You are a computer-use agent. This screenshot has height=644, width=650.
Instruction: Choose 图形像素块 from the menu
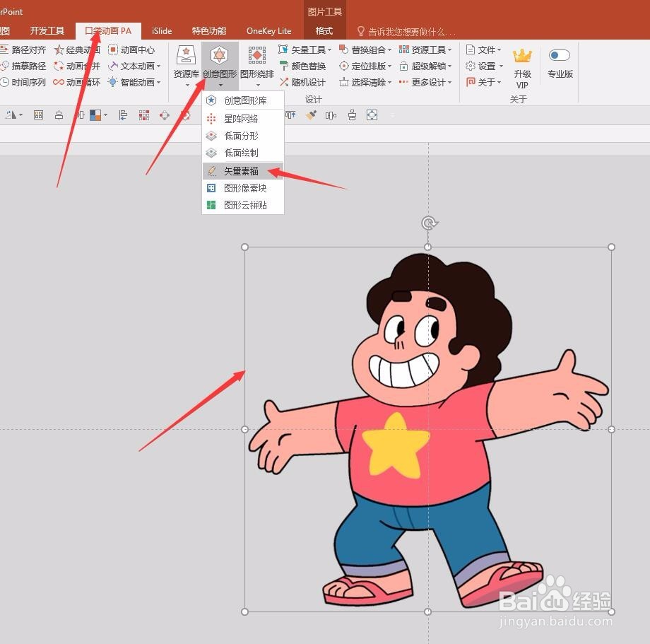pos(243,188)
